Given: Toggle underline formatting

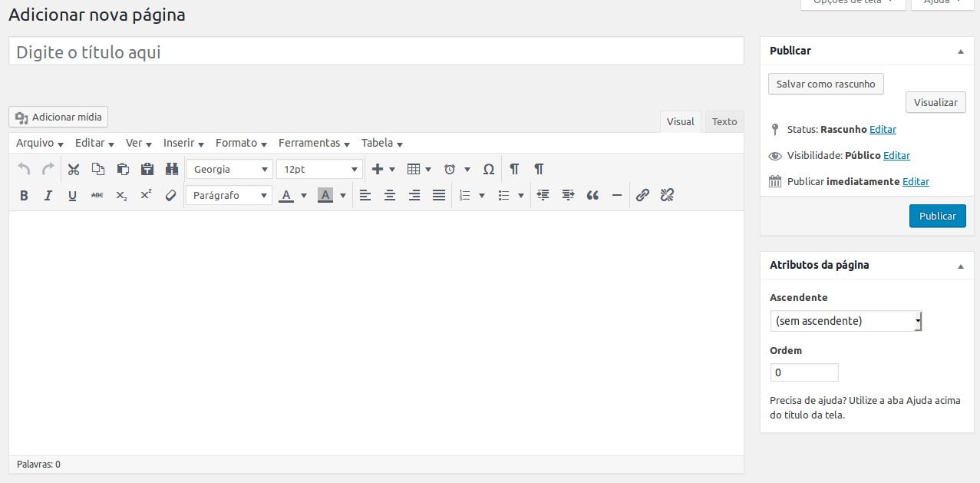Looking at the screenshot, I should [72, 196].
